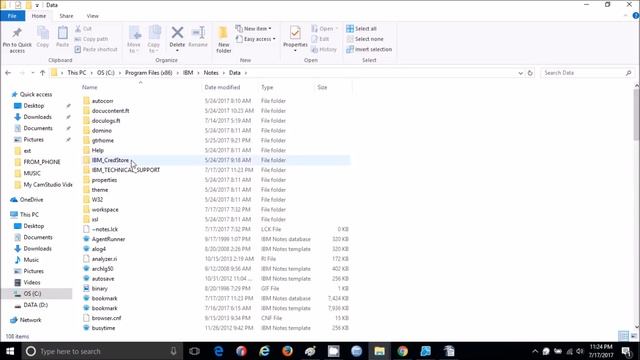Open Network in the navigation pane
Viewport: 640px width, 360px height.
31,320
